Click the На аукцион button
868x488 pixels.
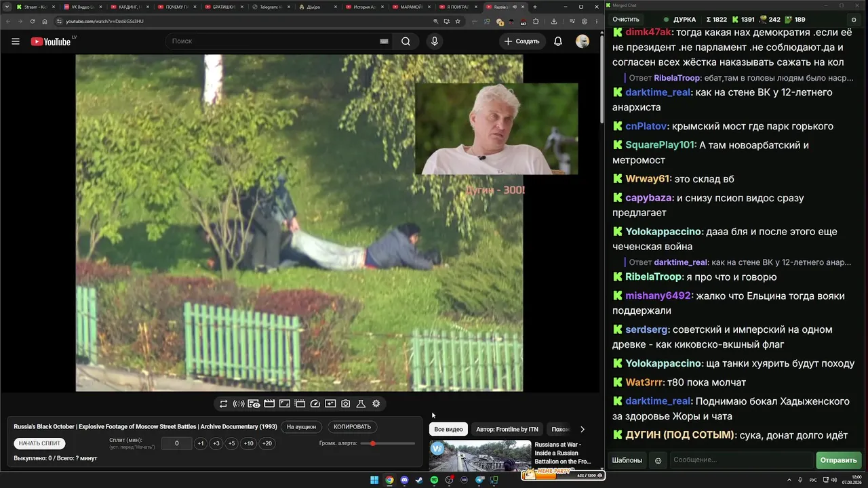[301, 427]
